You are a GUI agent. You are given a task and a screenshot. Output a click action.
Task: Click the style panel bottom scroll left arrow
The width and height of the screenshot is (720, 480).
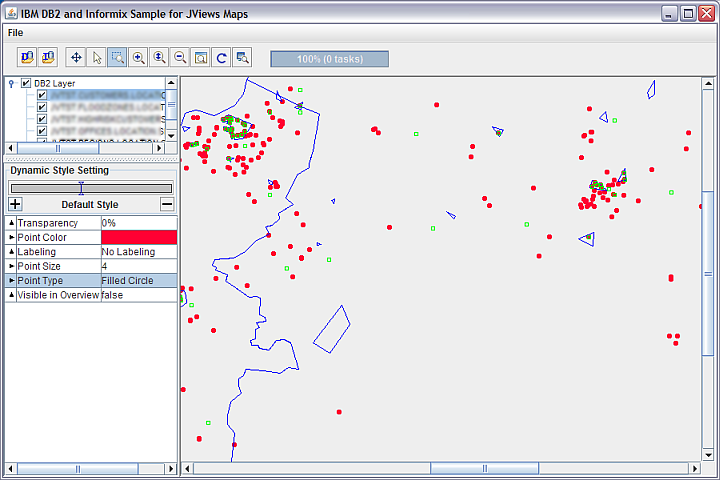point(11,469)
